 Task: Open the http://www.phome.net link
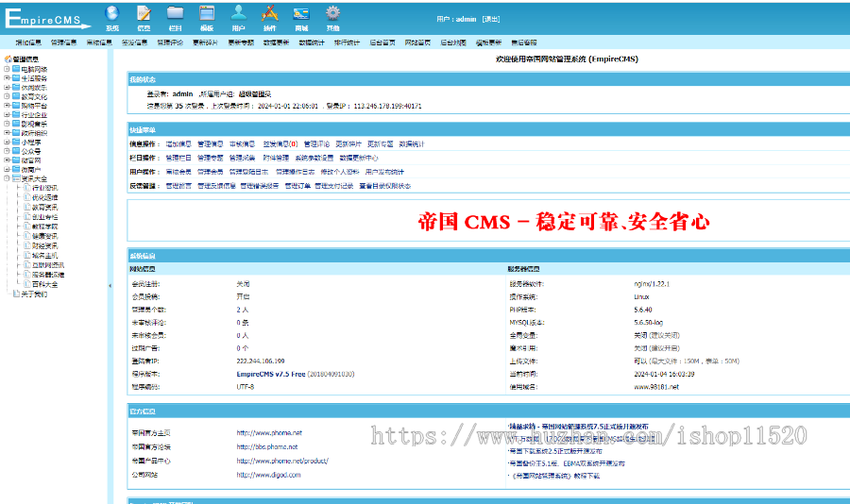269,433
